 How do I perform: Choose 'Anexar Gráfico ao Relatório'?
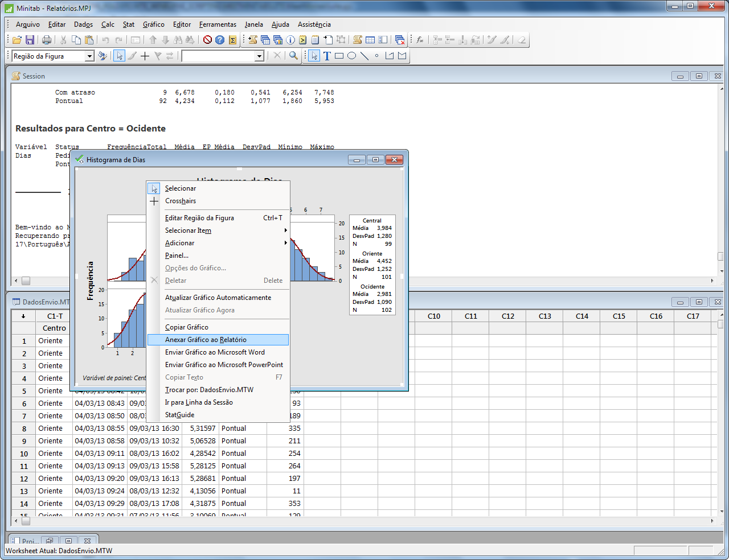pyautogui.click(x=218, y=340)
